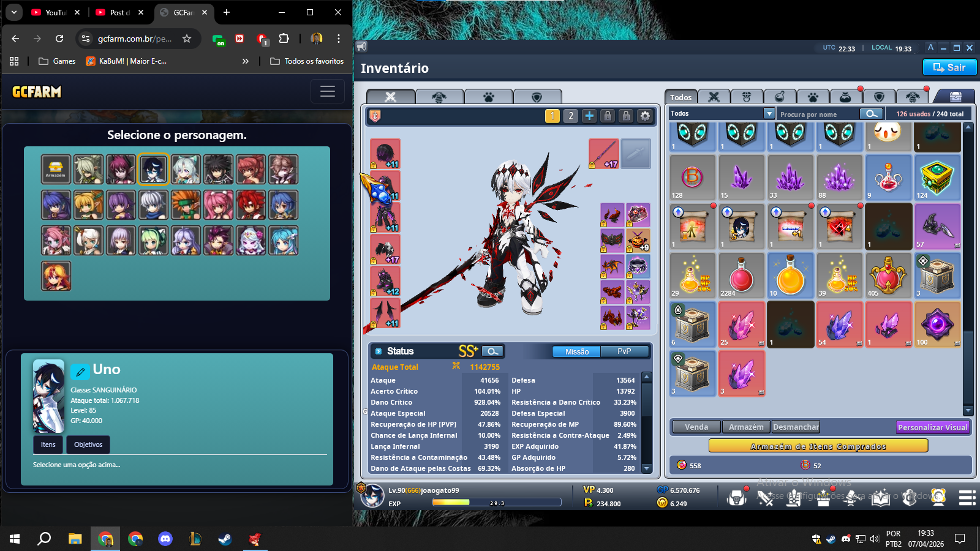Select the purple orb item with 100 count

click(x=938, y=324)
